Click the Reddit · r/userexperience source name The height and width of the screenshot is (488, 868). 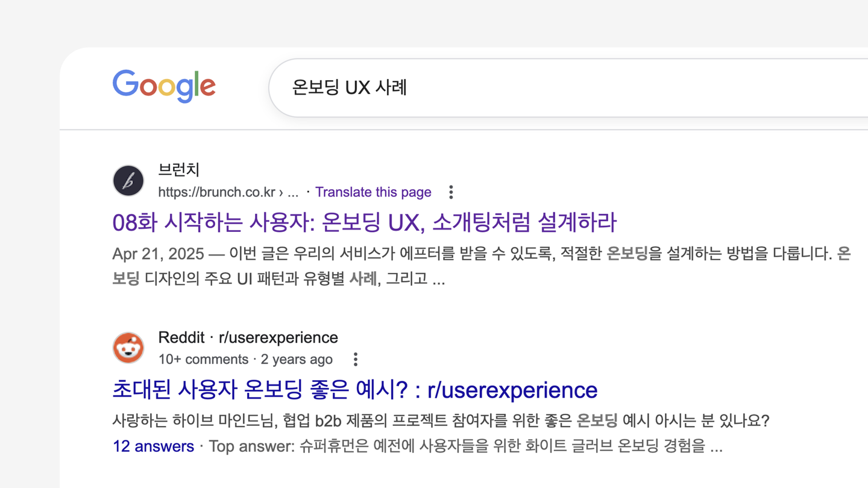248,337
